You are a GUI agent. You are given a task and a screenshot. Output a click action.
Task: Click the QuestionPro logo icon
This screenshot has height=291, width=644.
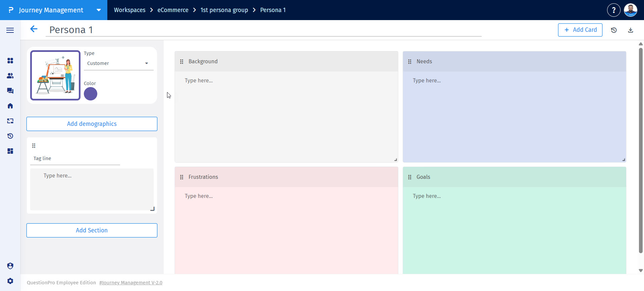pyautogui.click(x=11, y=10)
